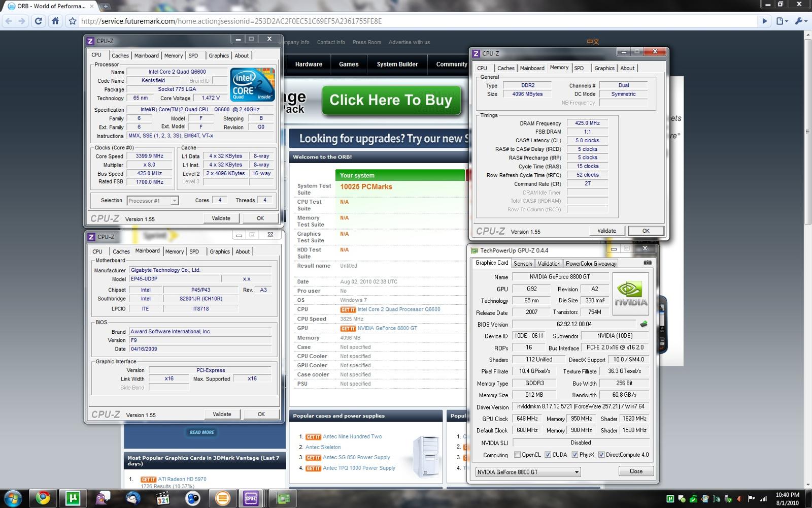Click the Press Room link at page top

tap(367, 42)
